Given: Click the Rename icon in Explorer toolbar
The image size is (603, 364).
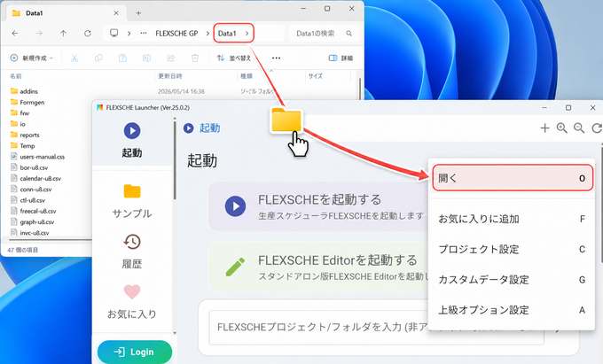Looking at the screenshot, I should [146, 58].
